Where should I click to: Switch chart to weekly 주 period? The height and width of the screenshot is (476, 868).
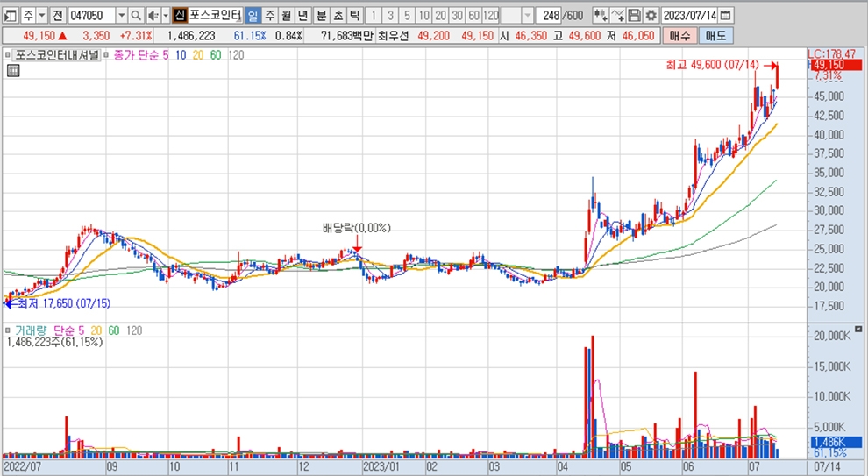click(269, 15)
